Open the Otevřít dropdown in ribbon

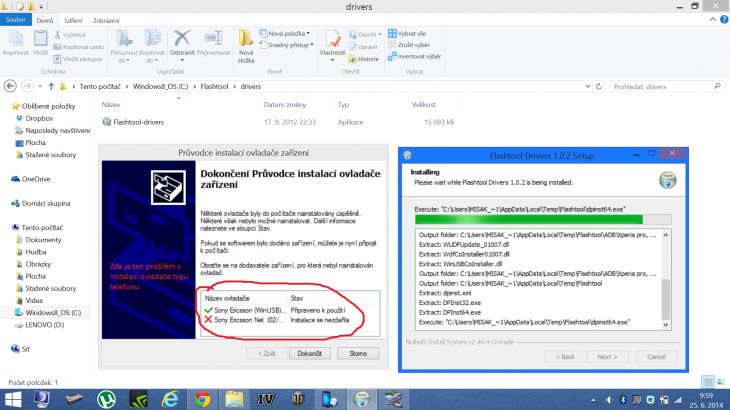[x=365, y=34]
